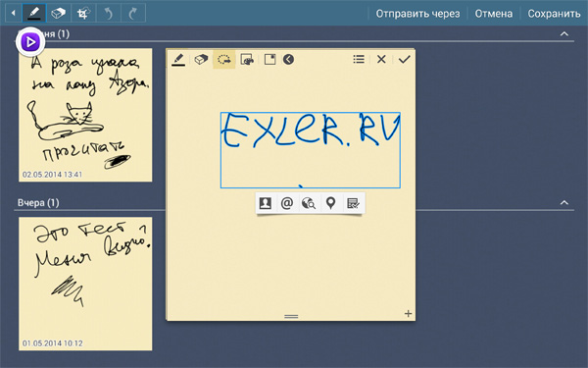Select the eraser in top toolbar
The image size is (588, 368).
click(59, 13)
